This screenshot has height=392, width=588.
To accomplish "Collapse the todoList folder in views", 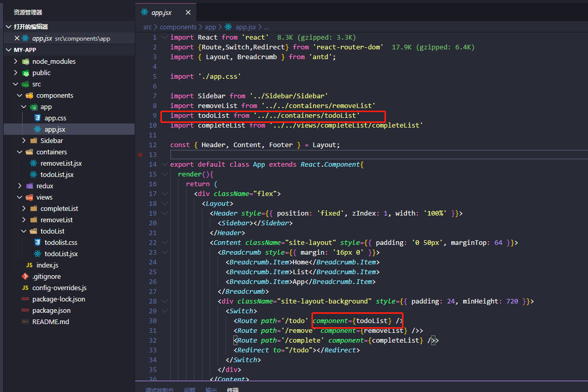I will 24,231.
